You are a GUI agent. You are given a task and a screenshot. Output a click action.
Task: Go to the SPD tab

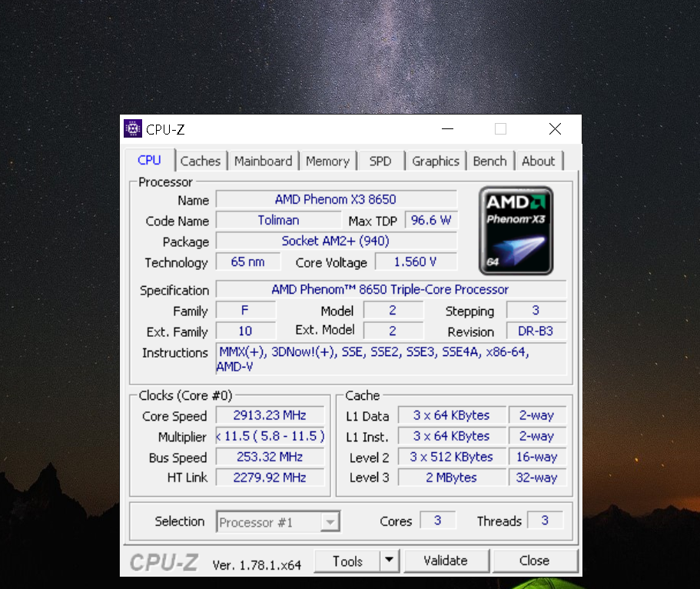(380, 161)
